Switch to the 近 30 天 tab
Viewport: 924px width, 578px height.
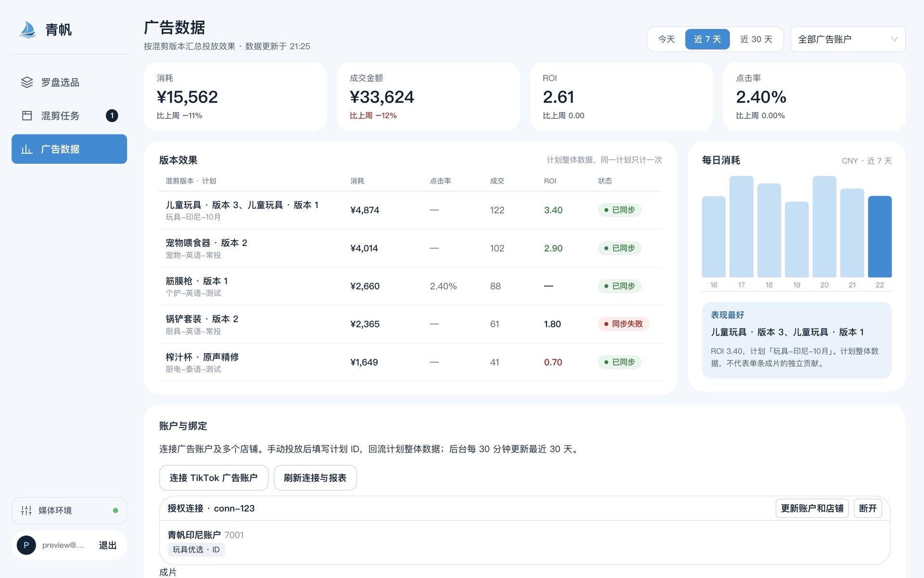(756, 39)
